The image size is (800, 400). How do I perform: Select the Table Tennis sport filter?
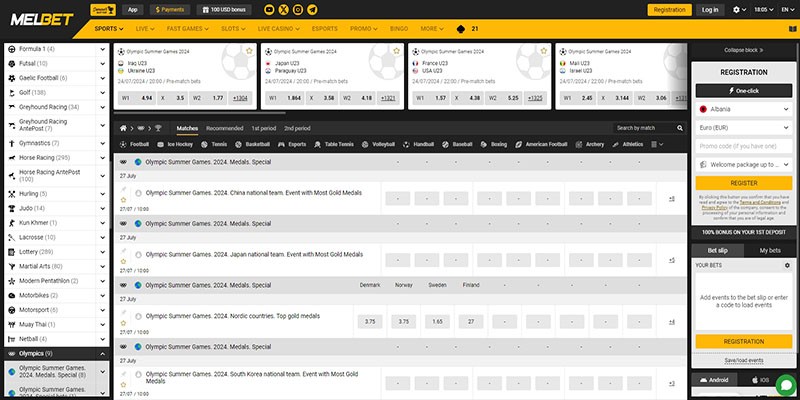[x=334, y=144]
